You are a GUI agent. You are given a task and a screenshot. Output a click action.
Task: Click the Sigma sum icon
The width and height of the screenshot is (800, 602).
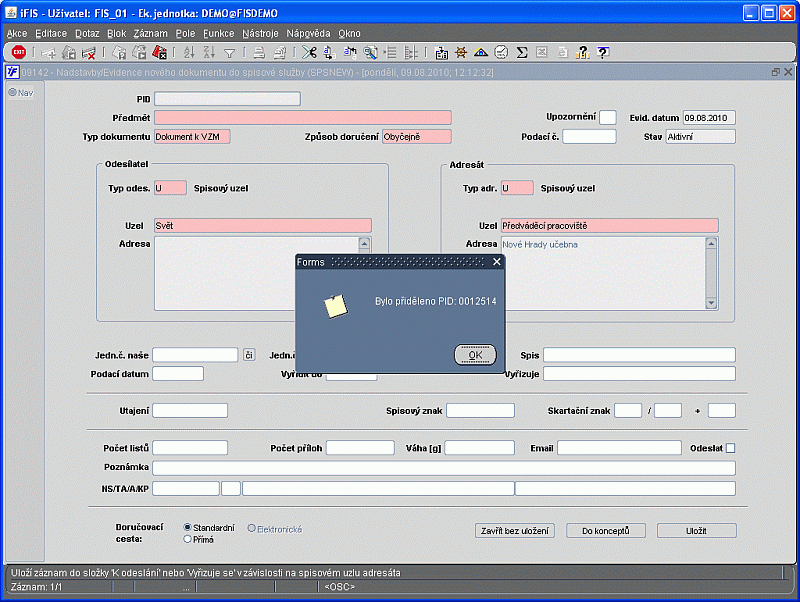pyautogui.click(x=521, y=53)
